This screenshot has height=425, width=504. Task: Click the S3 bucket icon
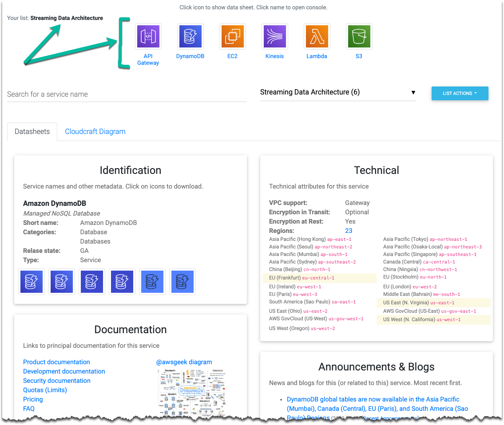pyautogui.click(x=359, y=36)
